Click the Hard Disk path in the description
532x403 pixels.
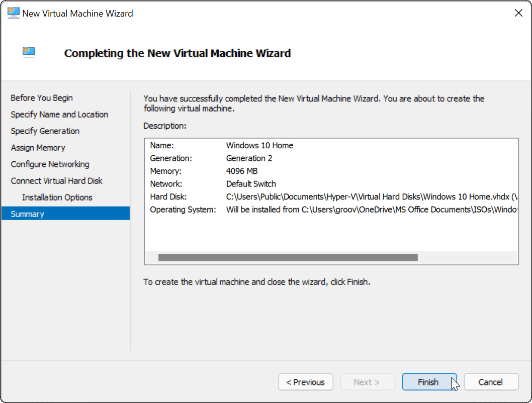(371, 196)
